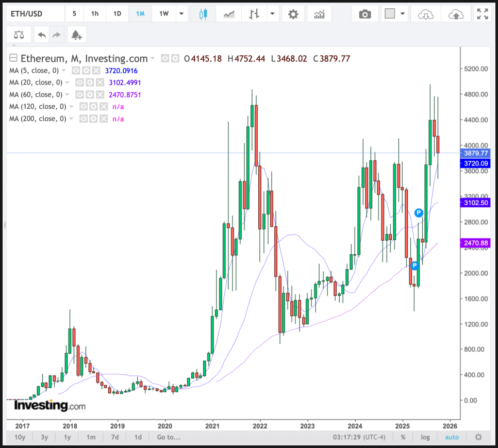Add an alert with the bell icon
The width and height of the screenshot is (498, 448).
(76, 35)
